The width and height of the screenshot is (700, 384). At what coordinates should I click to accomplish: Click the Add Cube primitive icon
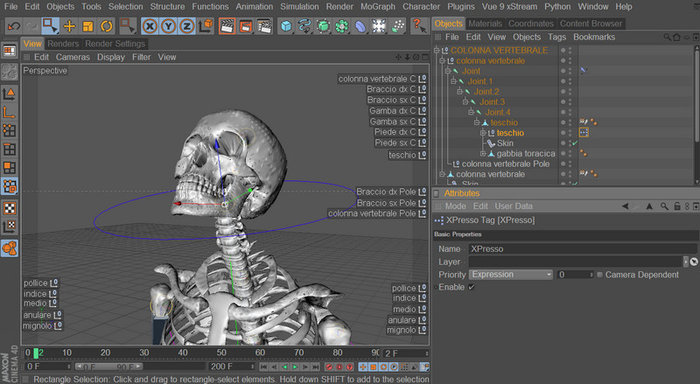[x=286, y=26]
